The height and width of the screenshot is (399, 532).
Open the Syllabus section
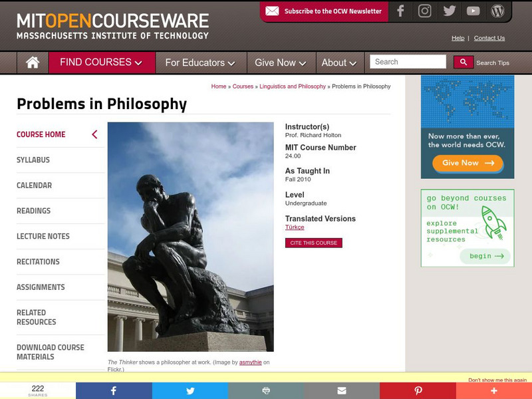click(x=33, y=160)
